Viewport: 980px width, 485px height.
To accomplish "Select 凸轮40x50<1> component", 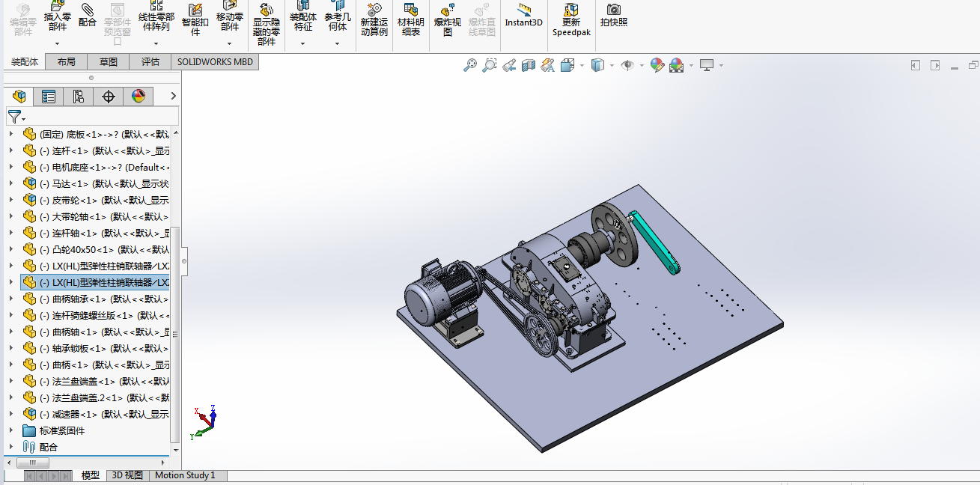I will (x=95, y=250).
